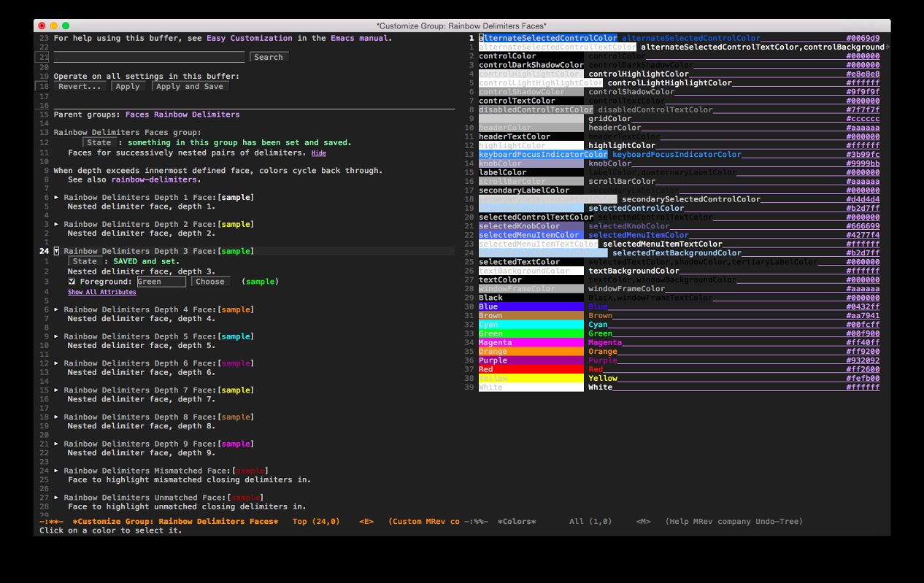Click the *Colors* buffer name in mode line
Image resolution: width=924 pixels, height=583 pixels.
pos(517,522)
